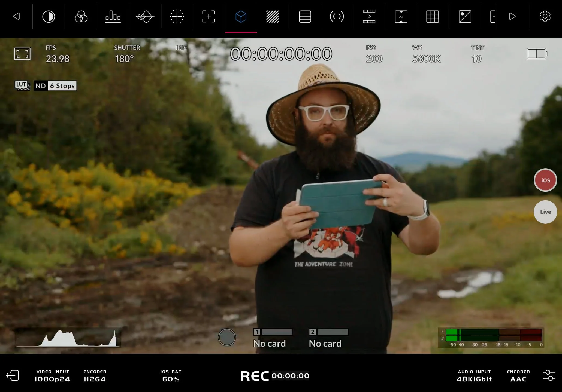
Task: Open the RGB parade color circles tool
Action: pos(81,17)
